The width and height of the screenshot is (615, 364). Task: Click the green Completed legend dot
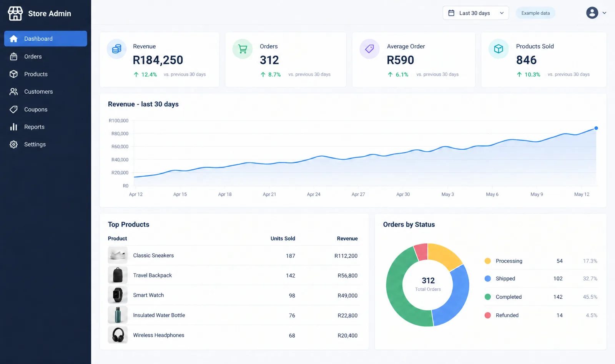click(x=488, y=297)
